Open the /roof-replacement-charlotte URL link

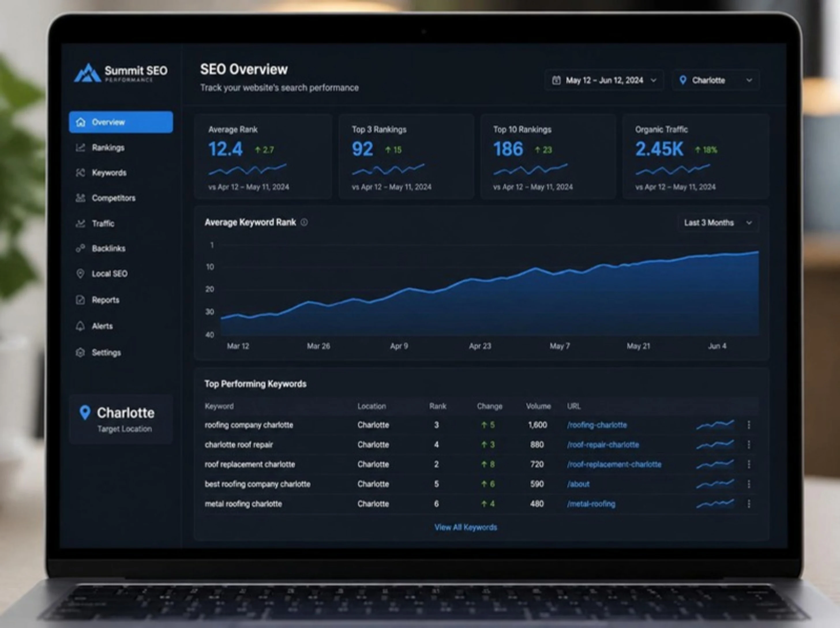tap(614, 464)
